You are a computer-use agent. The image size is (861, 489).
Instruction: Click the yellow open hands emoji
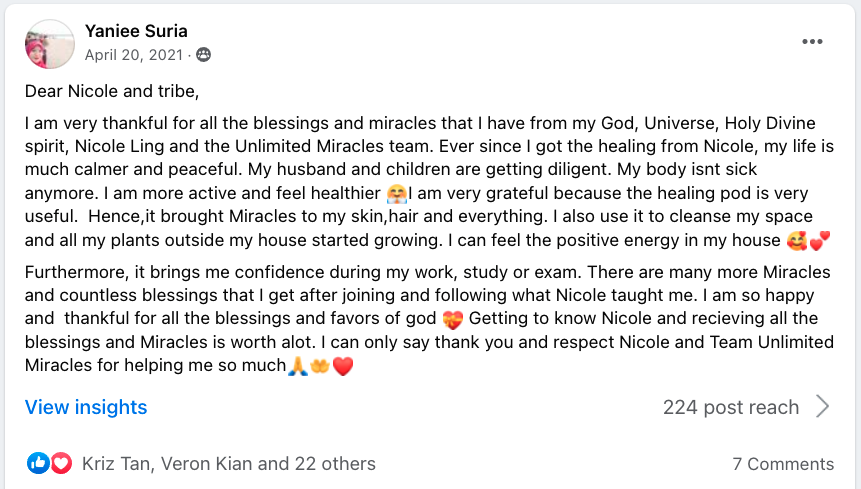pos(319,367)
